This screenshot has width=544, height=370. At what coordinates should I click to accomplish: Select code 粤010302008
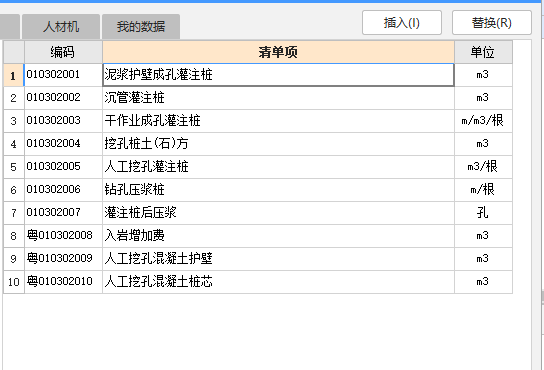(63, 235)
